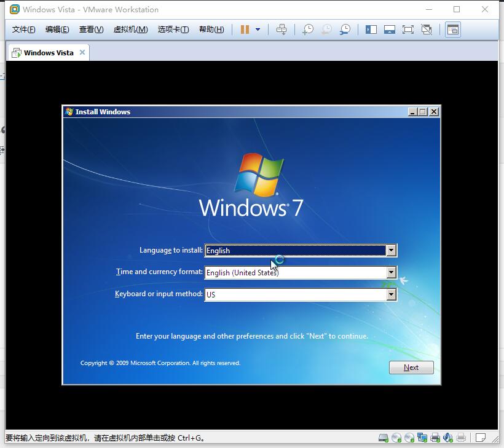Open snapshot manager with the wrench clock icon
The width and height of the screenshot is (504, 448).
pyautogui.click(x=345, y=29)
